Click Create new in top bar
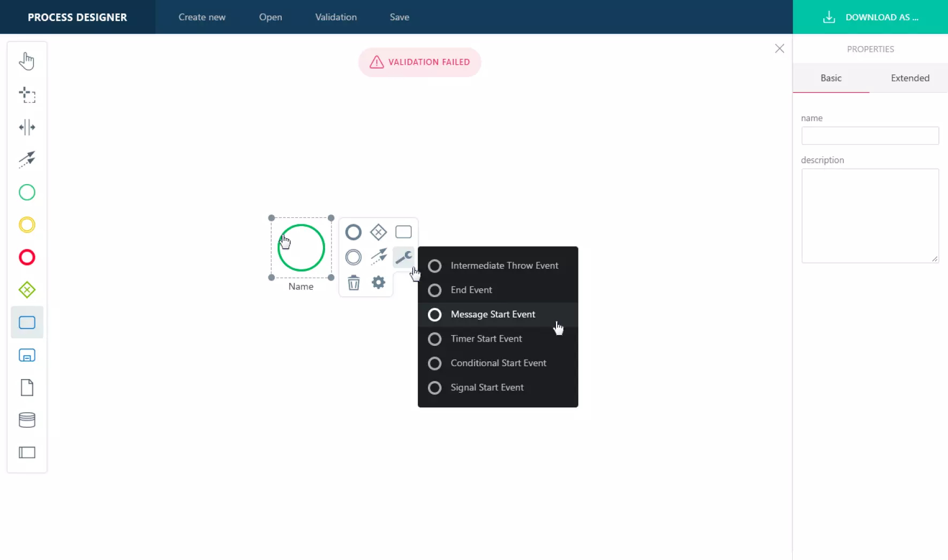948x560 pixels. click(x=202, y=17)
